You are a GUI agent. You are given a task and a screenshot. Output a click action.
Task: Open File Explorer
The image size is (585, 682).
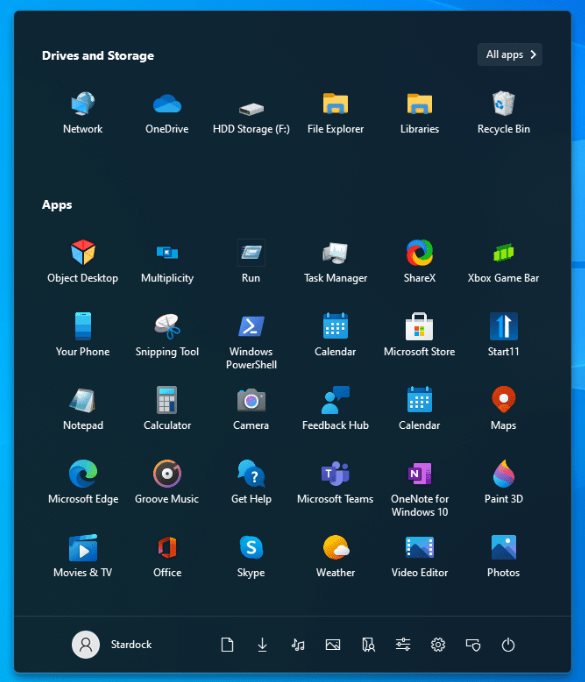point(335,113)
